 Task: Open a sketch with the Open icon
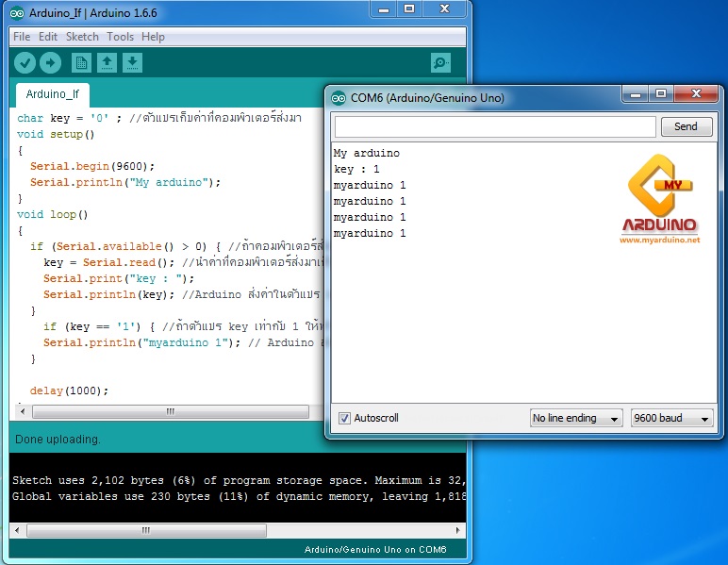pos(108,63)
